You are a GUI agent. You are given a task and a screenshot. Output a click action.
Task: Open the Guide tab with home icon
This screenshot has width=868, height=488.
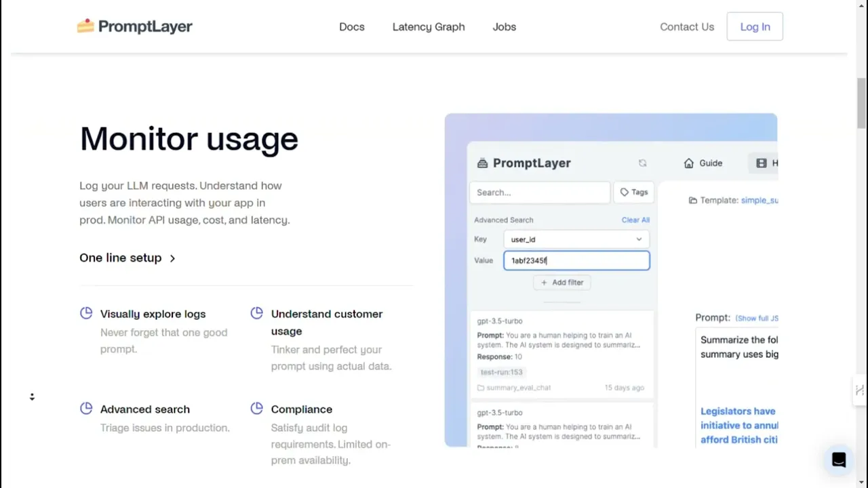click(x=703, y=163)
